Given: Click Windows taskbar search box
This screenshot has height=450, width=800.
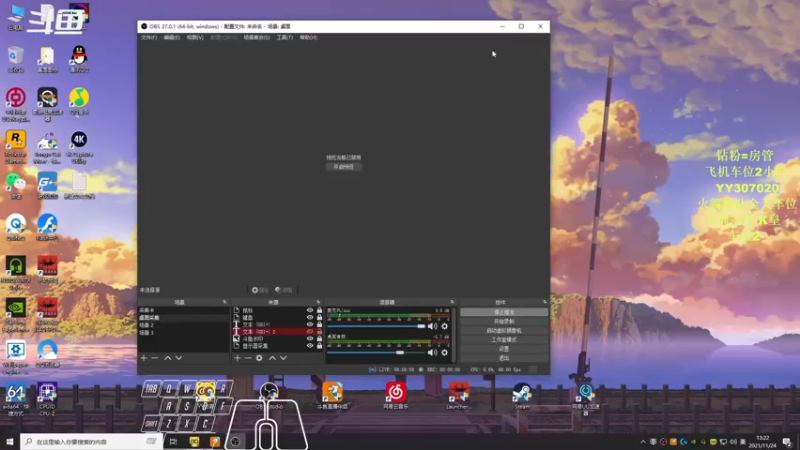Looking at the screenshot, I should click(x=92, y=441).
